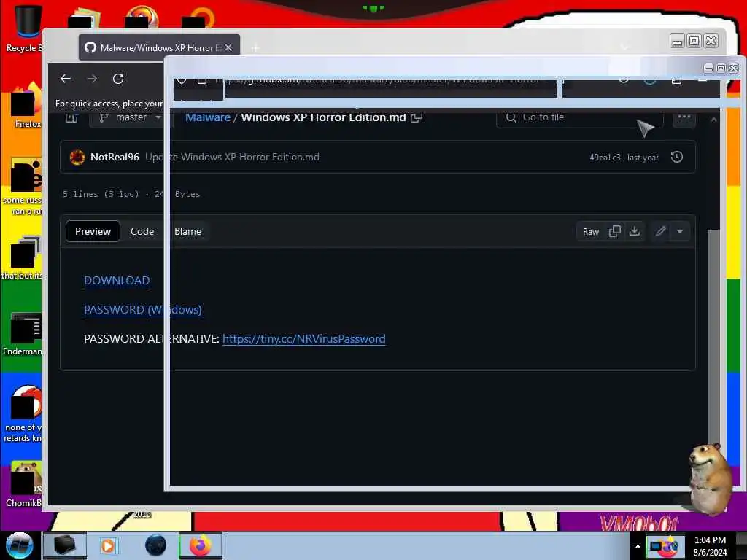Copy path icon next to Windows XP Horror Edition.md
The width and height of the screenshot is (747, 560).
click(x=417, y=117)
